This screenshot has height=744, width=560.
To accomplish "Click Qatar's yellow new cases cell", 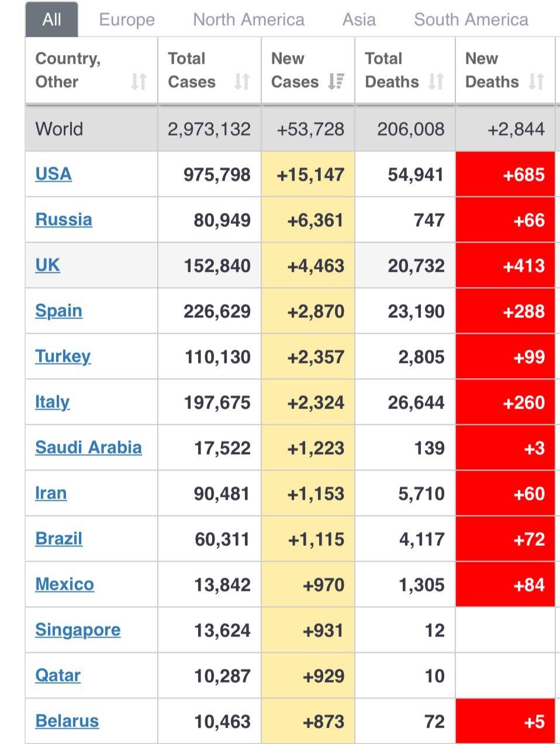I will [x=308, y=676].
